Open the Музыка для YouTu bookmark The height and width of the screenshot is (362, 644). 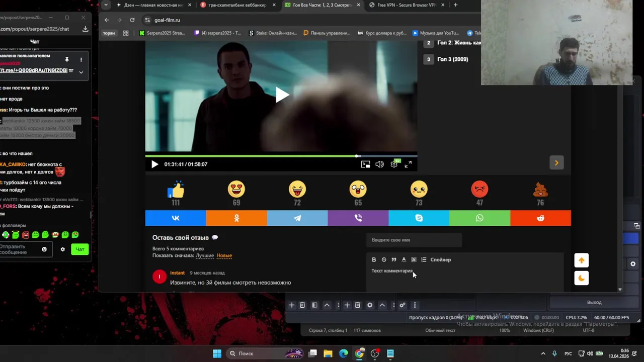pos(436,33)
